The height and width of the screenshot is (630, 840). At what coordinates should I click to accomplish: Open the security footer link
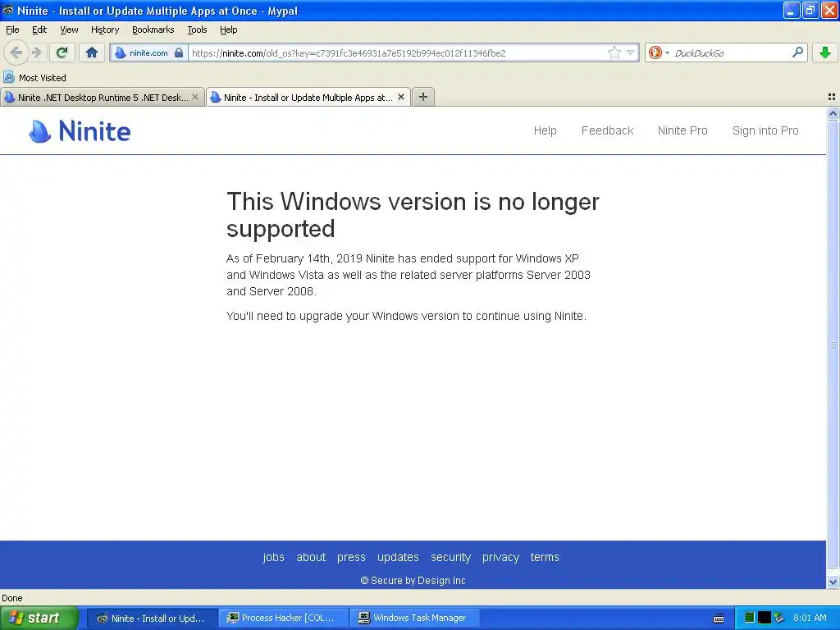click(x=450, y=557)
